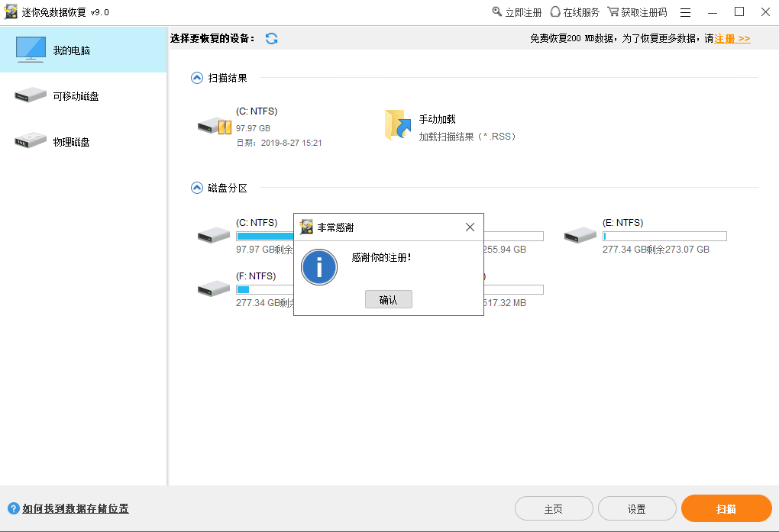The width and height of the screenshot is (779, 532).
Task: Select the E: NTFS partition drive icon
Action: click(x=580, y=236)
